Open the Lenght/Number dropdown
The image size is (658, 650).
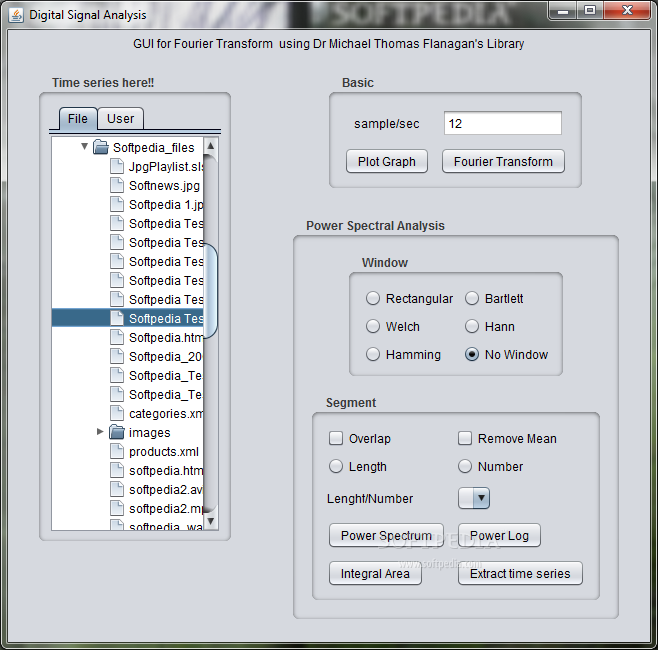pyautogui.click(x=474, y=498)
